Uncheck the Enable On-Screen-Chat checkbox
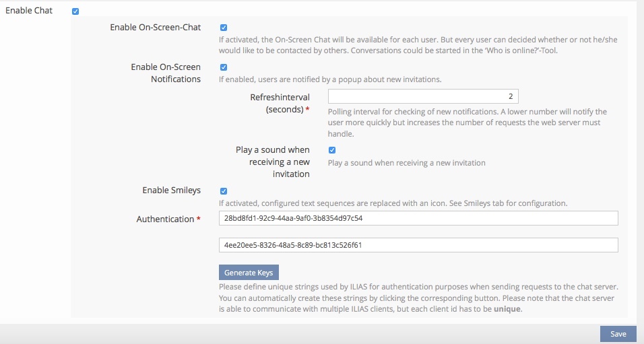Screen dimensions: 644x344 [x=224, y=28]
